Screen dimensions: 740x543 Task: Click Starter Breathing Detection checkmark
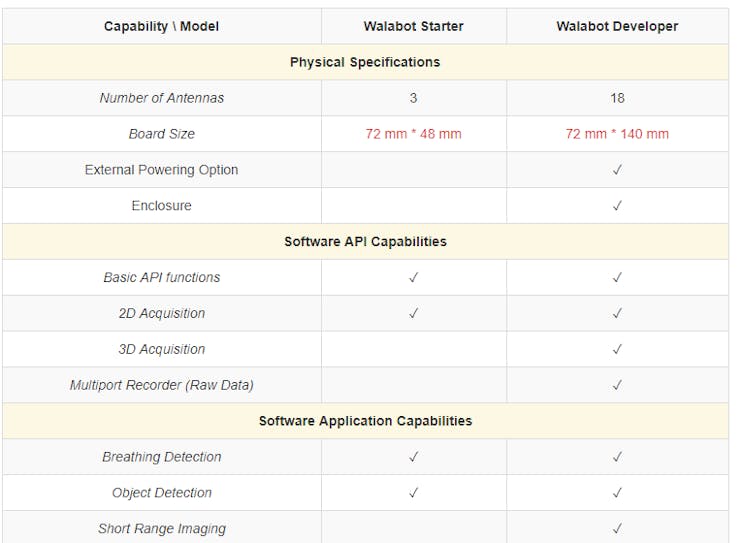point(413,457)
